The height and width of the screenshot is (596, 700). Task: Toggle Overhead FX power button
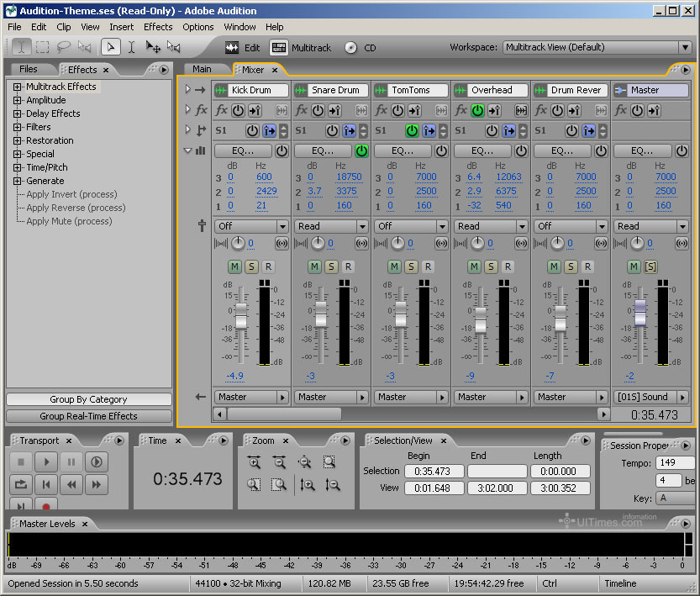(x=477, y=110)
